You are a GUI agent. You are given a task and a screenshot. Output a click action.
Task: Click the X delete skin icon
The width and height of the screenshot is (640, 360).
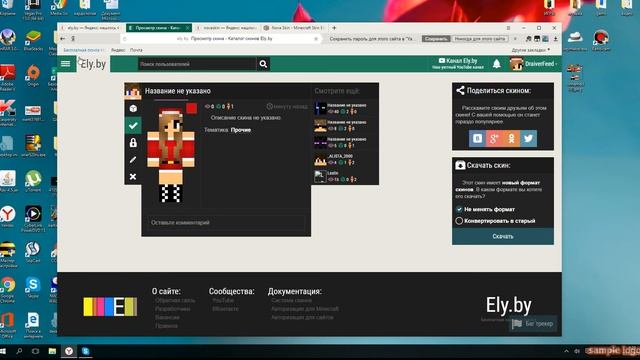click(133, 177)
